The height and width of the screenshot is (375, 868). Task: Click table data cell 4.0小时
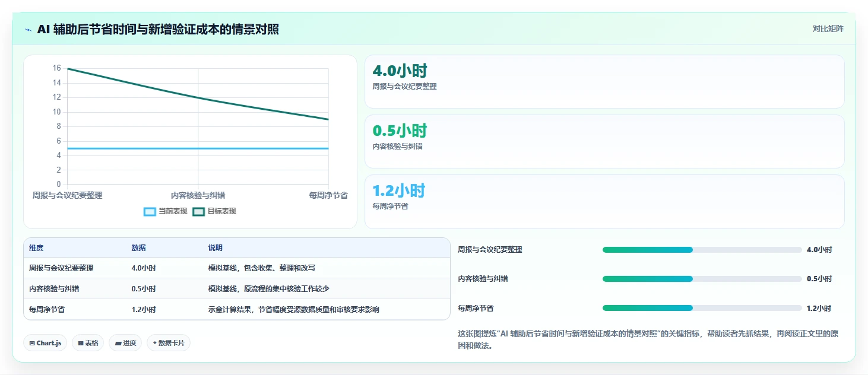click(144, 268)
